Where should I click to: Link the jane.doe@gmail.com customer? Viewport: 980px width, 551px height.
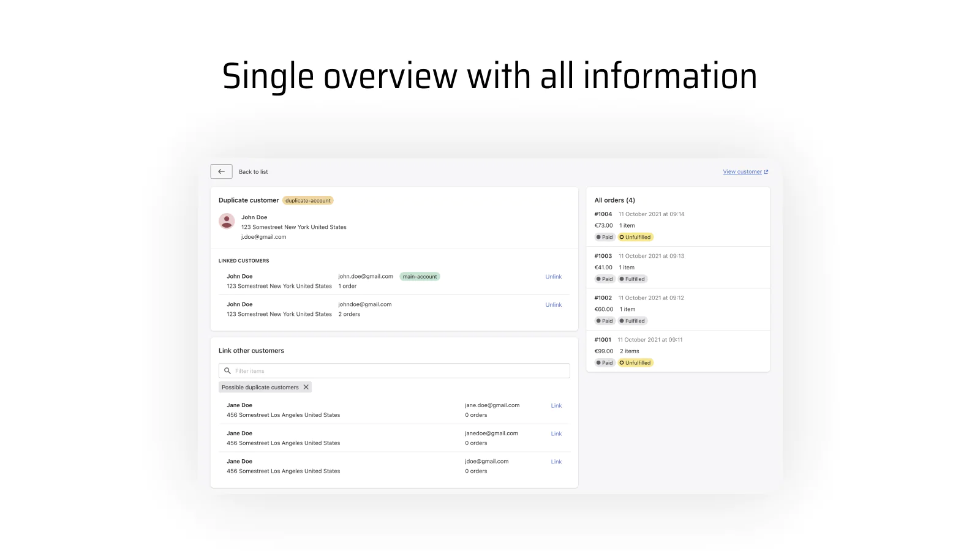556,405
